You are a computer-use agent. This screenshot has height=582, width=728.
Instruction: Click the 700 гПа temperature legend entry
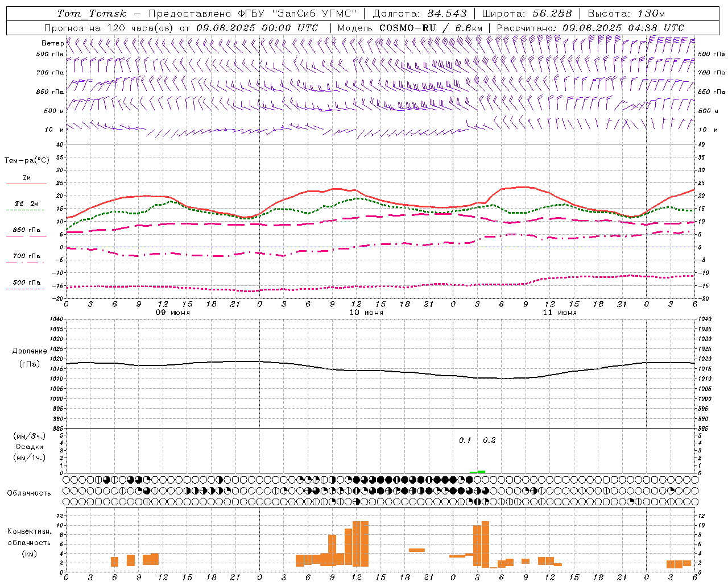point(27,256)
